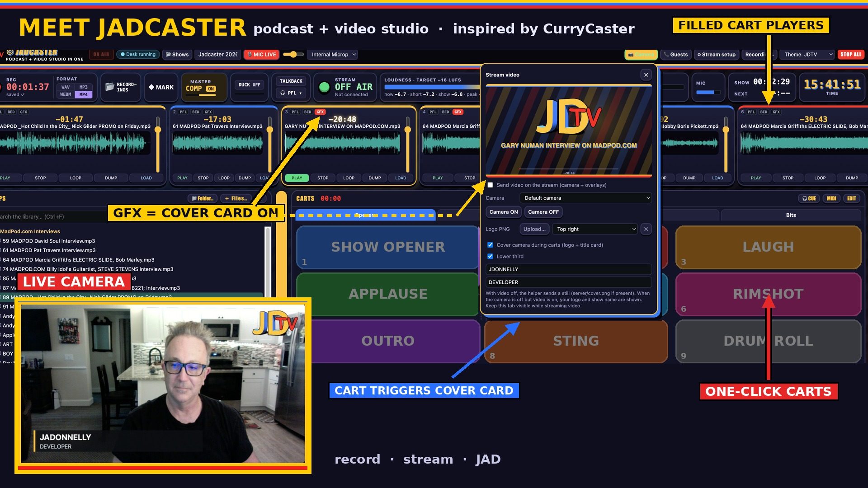Open the Camera panel button

(641, 55)
